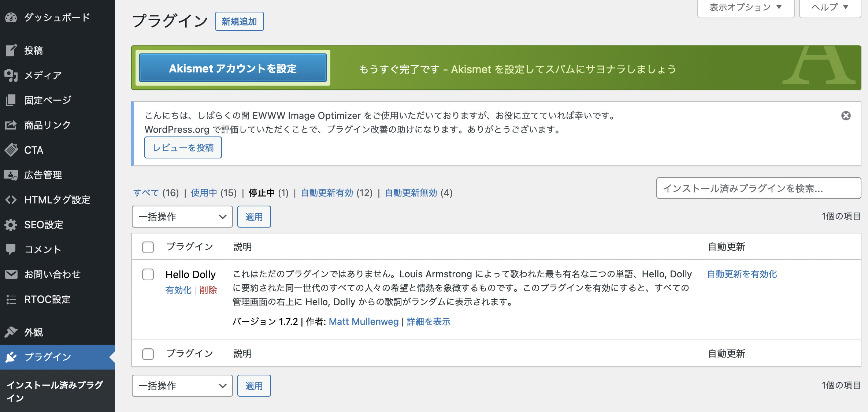Click the CTA tag icon in sidebar
Image resolution: width=868 pixels, height=412 pixels.
pyautogui.click(x=11, y=150)
